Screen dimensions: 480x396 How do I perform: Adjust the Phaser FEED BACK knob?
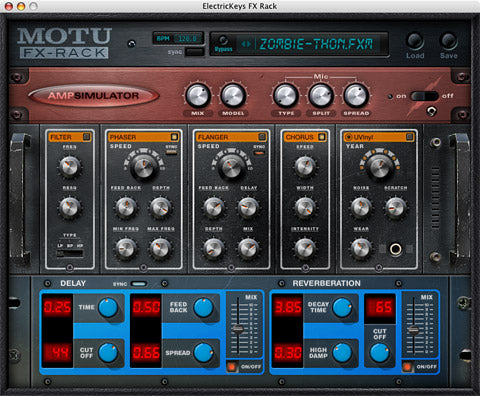point(126,207)
